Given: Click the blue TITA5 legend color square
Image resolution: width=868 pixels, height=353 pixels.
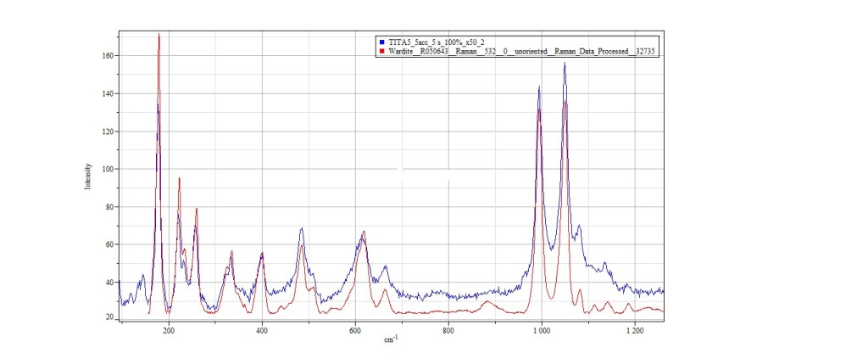Looking at the screenshot, I should [383, 42].
